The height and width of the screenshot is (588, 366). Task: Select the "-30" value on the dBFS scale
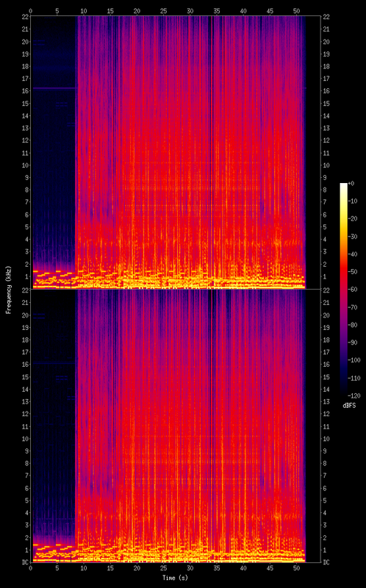click(353, 236)
